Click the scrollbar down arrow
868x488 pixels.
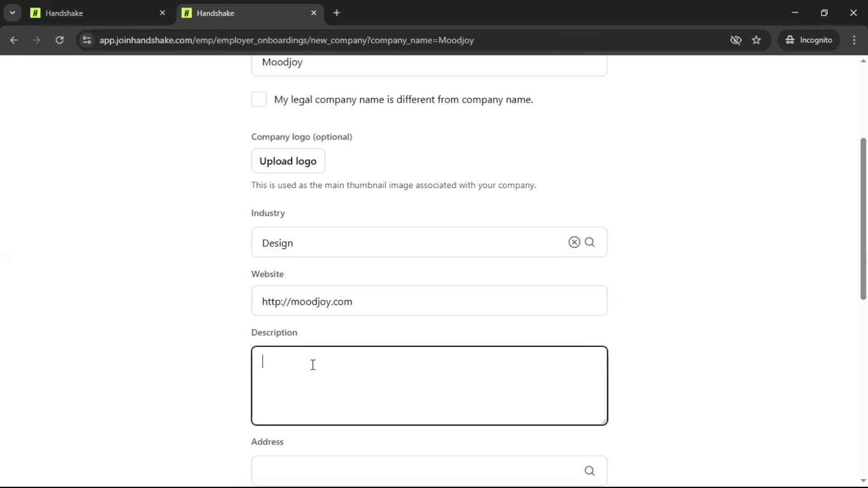pos(863,481)
